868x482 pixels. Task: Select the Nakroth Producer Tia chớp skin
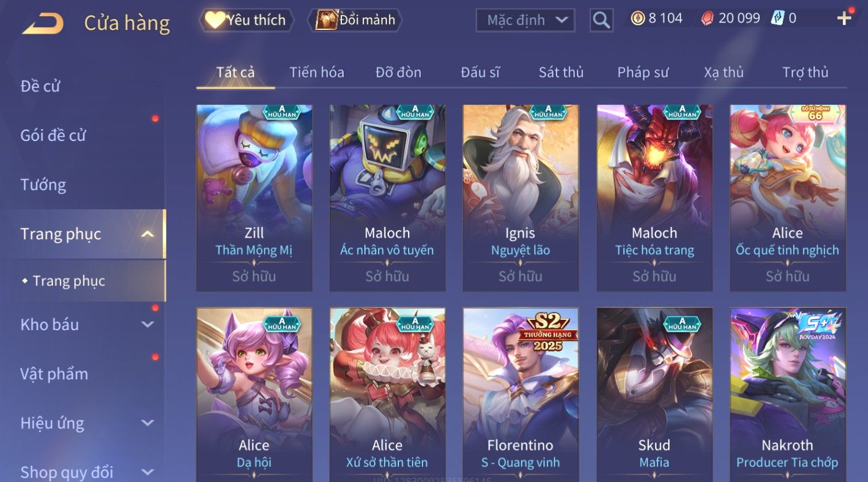click(787, 395)
